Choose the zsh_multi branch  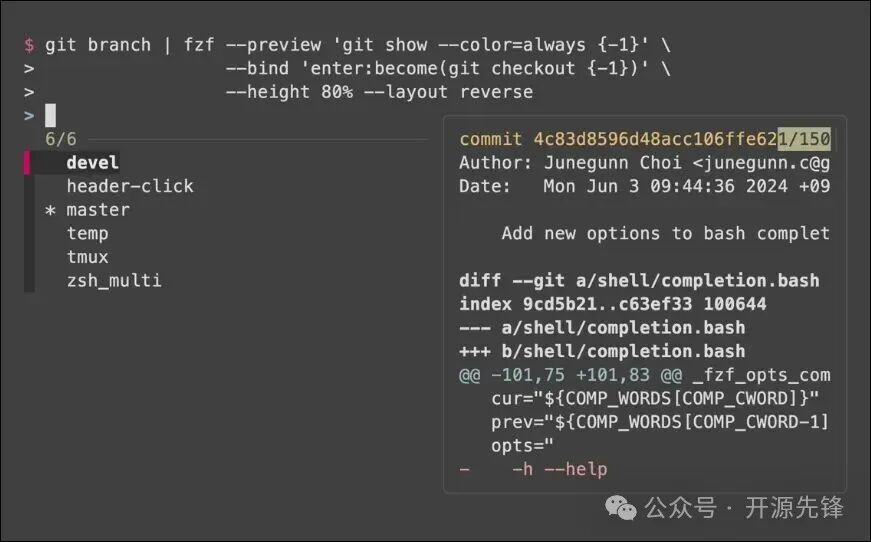click(114, 281)
